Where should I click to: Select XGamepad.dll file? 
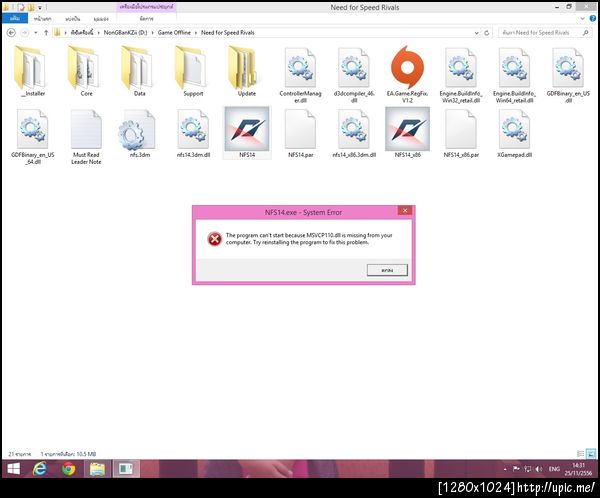[x=515, y=133]
